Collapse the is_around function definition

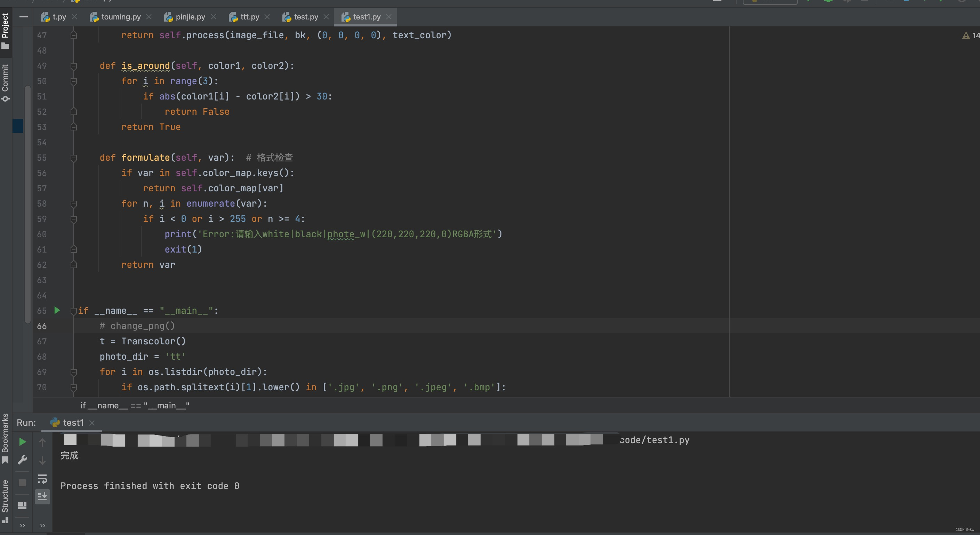[x=73, y=66]
